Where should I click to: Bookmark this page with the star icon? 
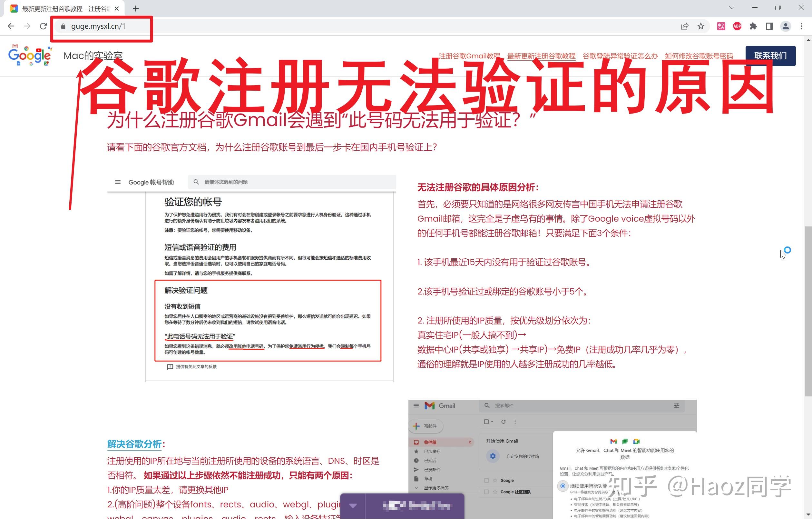point(701,26)
